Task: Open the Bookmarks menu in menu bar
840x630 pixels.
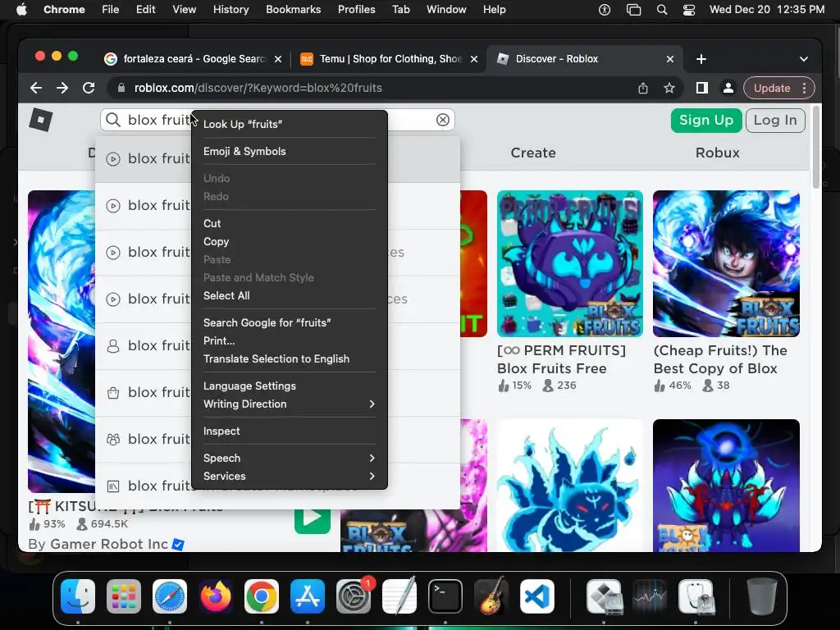Action: (293, 10)
